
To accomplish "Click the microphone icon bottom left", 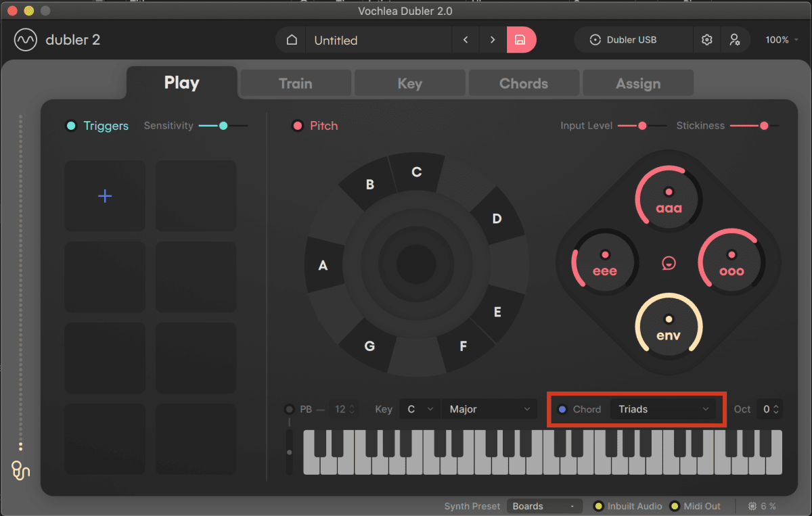I will [x=20, y=471].
